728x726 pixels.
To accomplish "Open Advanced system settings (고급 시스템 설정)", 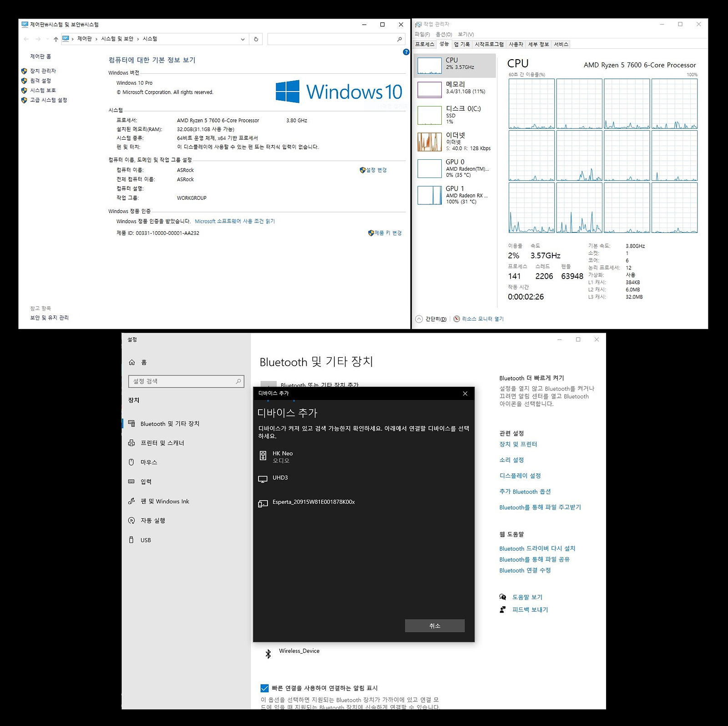I will click(x=48, y=100).
